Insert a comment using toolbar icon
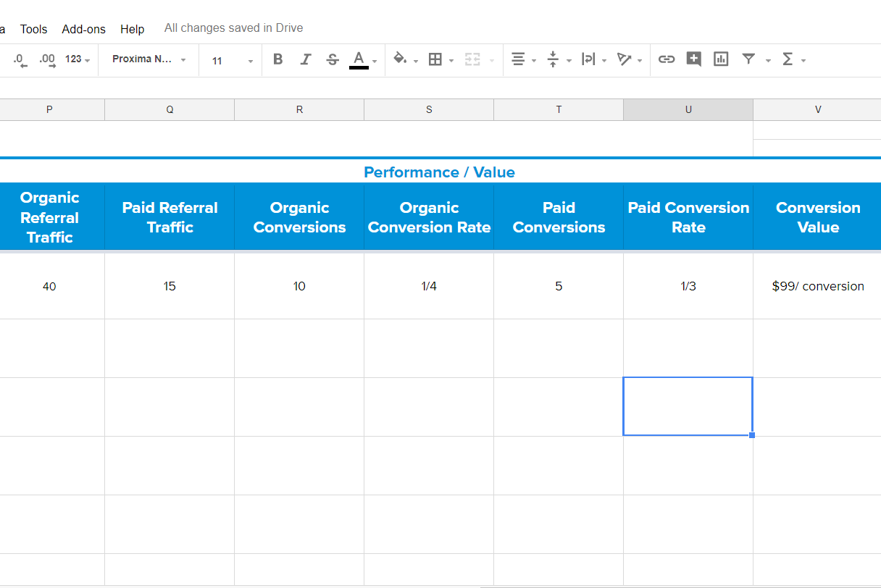This screenshot has width=881, height=588. 693,59
